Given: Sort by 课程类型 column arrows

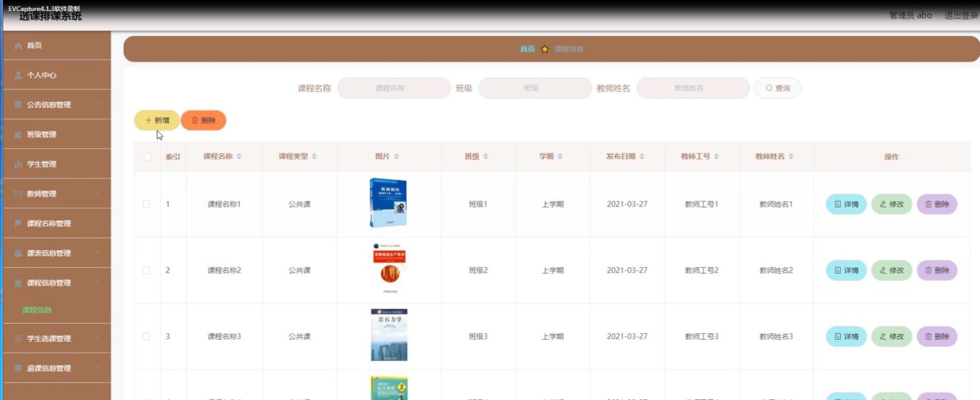Looking at the screenshot, I should click(314, 157).
